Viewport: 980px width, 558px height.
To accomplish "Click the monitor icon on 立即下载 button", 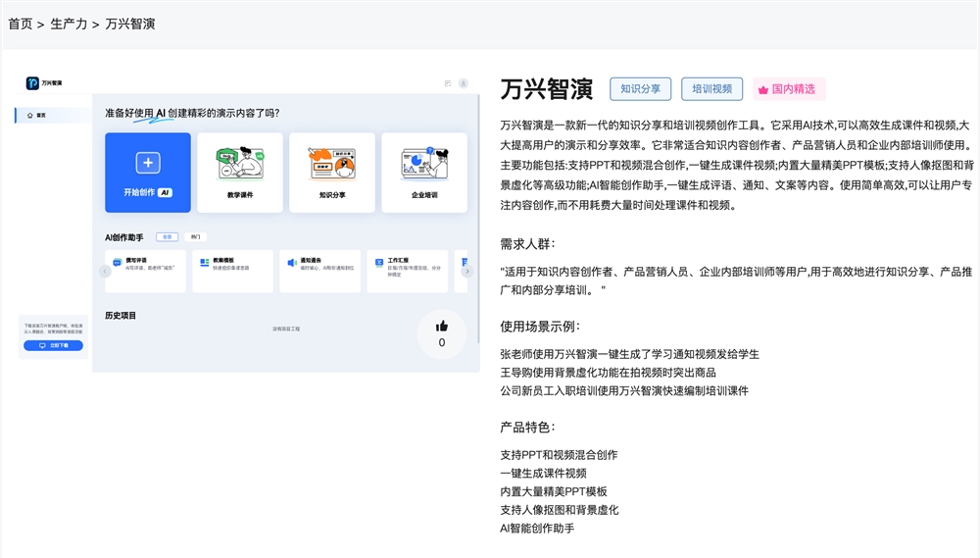I will [42, 345].
